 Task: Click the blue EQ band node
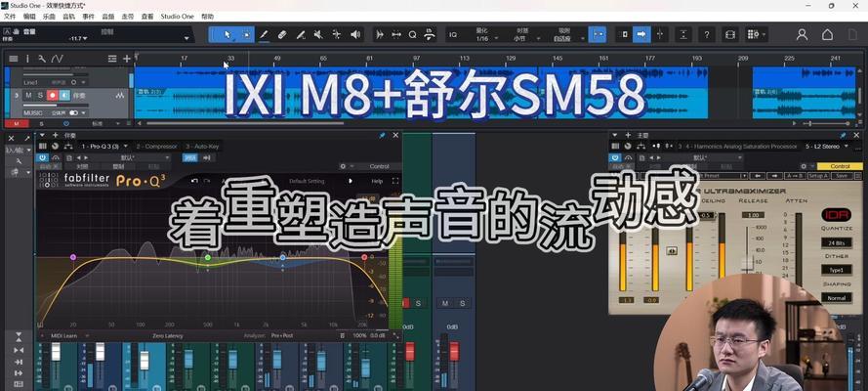[283, 257]
